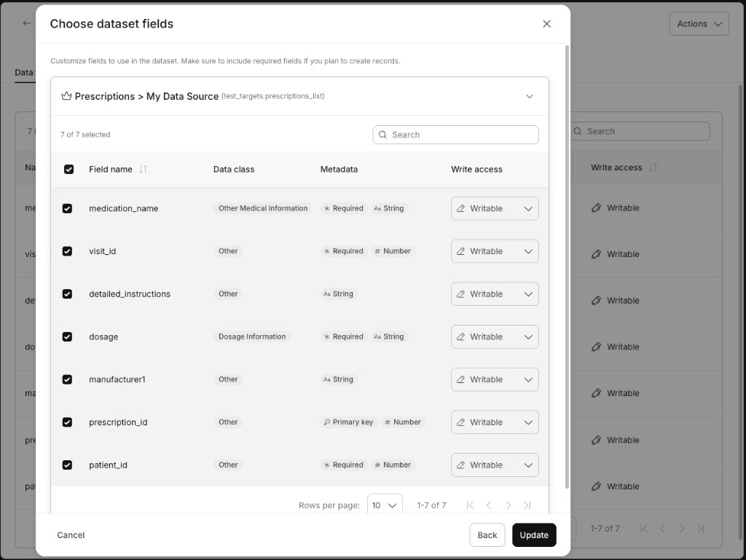Click the Required tag in medication_name row
Screen dimensions: 746x560
344,208
